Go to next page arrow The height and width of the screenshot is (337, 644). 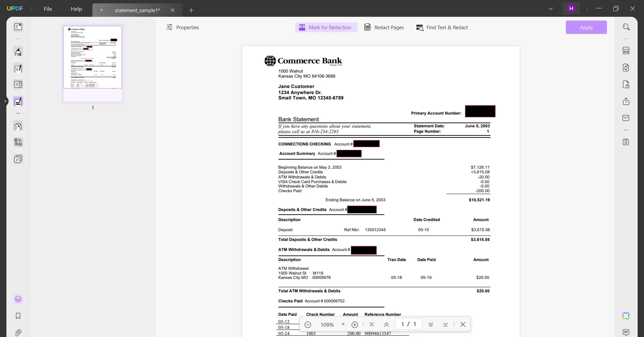coord(431,325)
